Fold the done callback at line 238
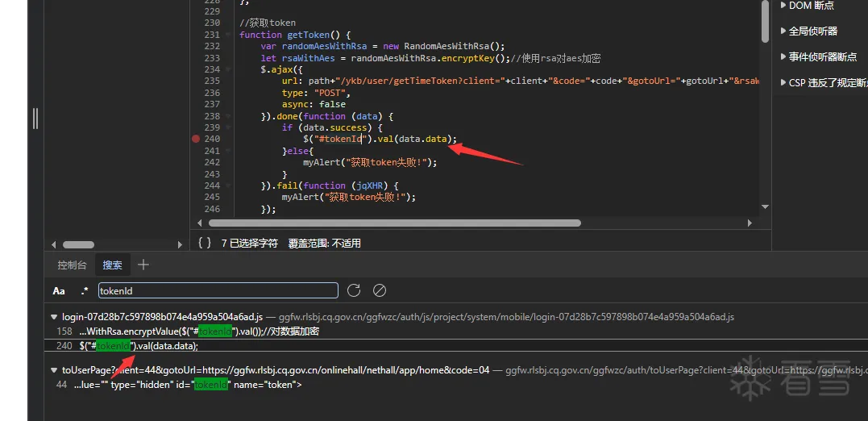This screenshot has width=868, height=421. 228,116
